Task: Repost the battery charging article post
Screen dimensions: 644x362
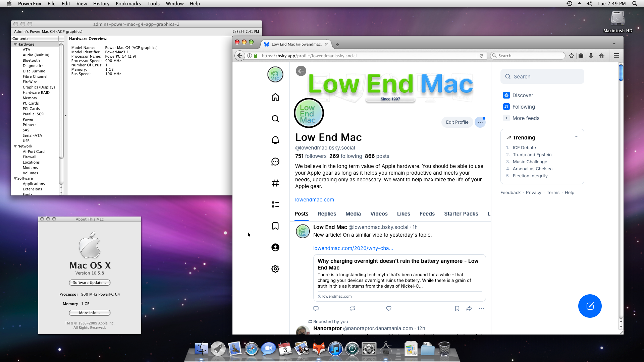Action: tap(352, 308)
